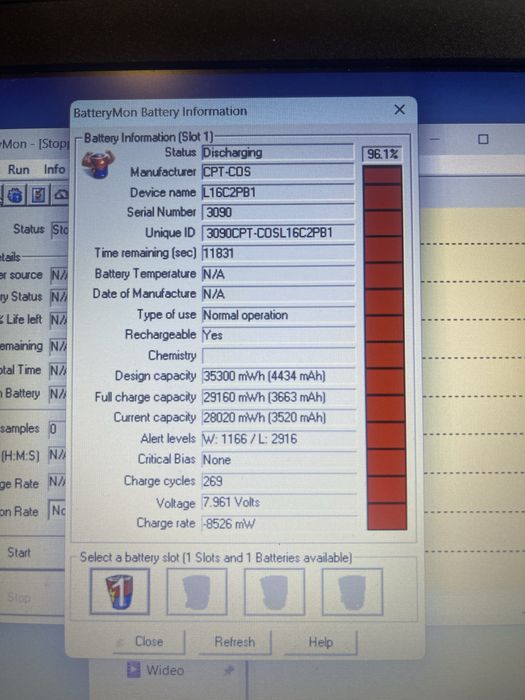The width and height of the screenshot is (525, 700).
Task: Click the red battery level bar
Action: click(x=386, y=347)
